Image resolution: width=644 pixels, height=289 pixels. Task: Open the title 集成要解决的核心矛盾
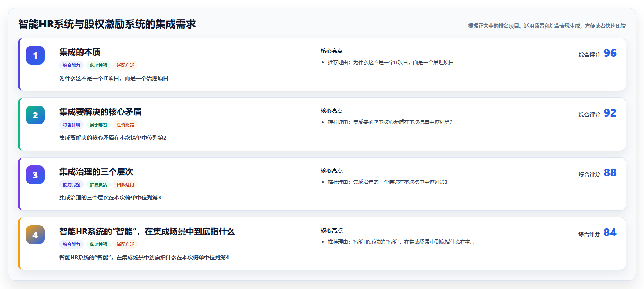[100, 112]
